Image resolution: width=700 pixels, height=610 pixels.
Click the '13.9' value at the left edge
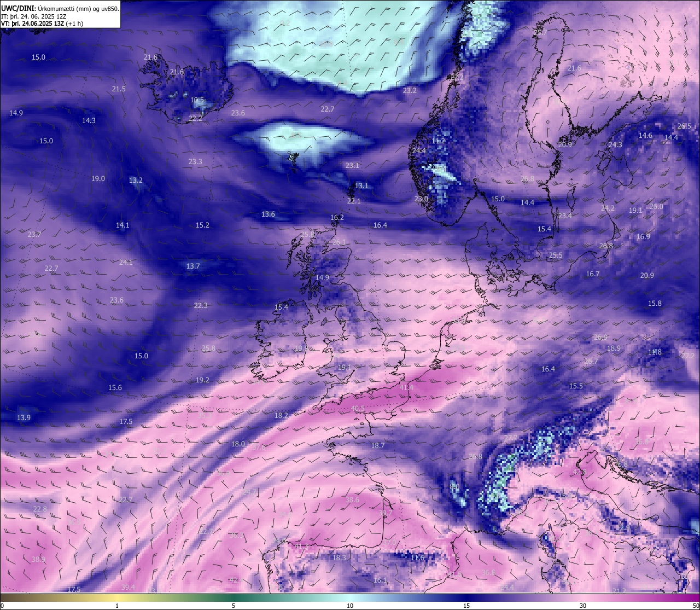point(24,417)
